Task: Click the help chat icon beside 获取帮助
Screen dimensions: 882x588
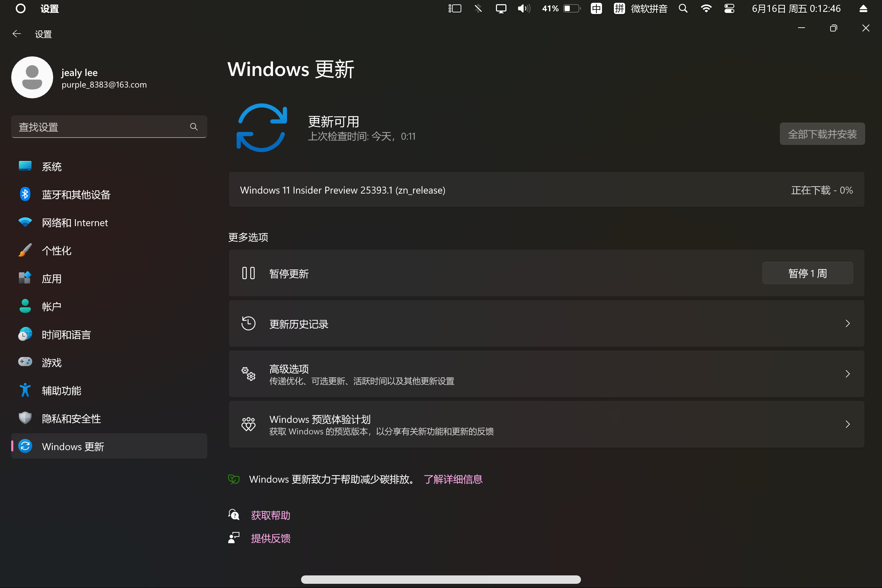Action: [x=234, y=515]
